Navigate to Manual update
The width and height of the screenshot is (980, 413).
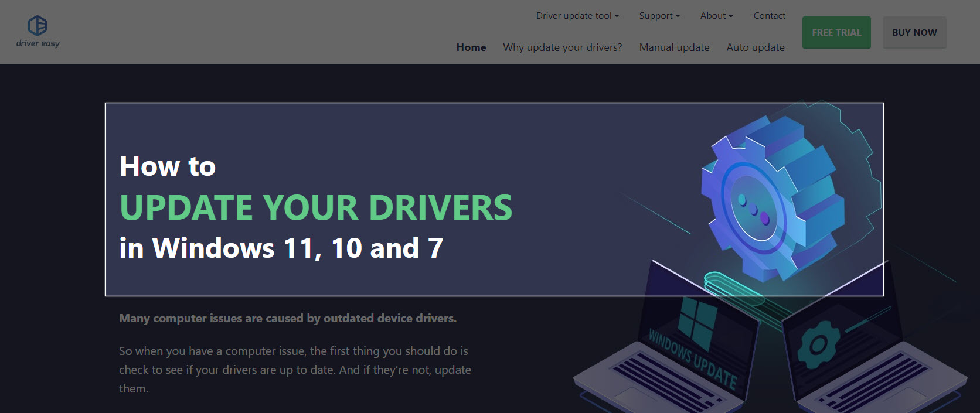click(x=674, y=47)
